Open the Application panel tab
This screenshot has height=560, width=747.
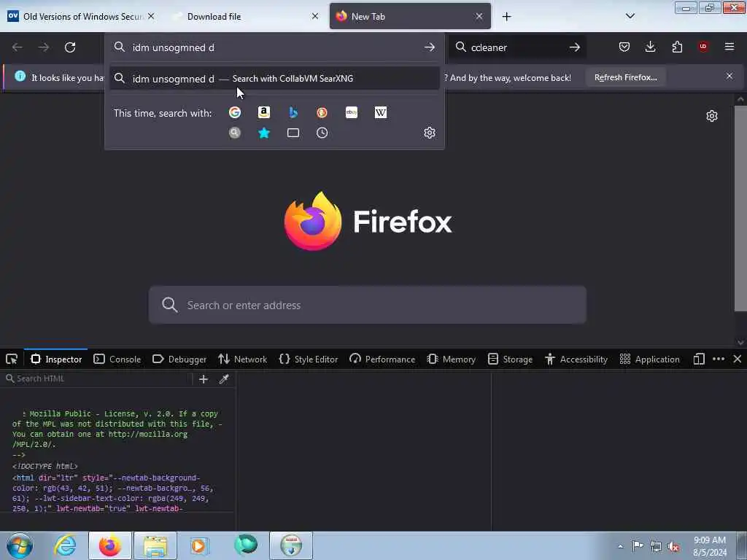click(649, 359)
